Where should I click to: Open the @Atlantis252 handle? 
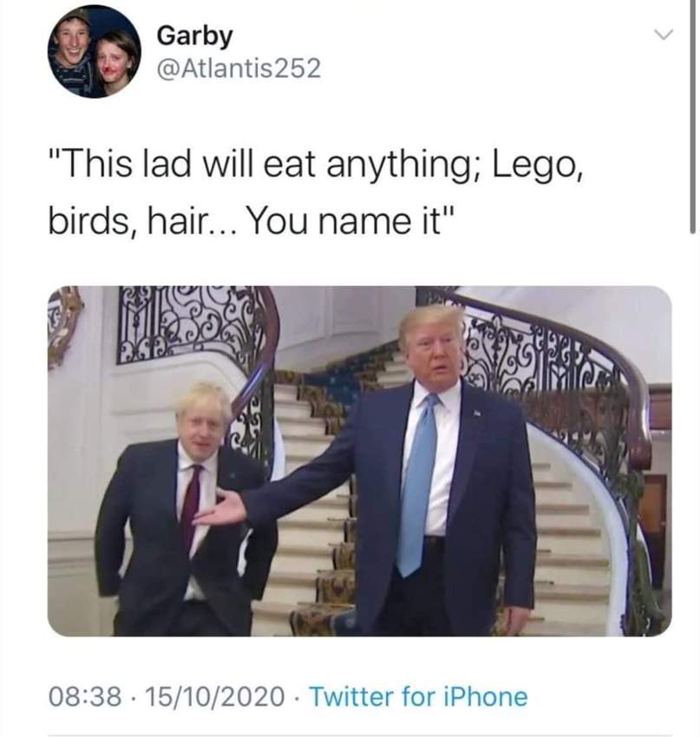tap(239, 68)
